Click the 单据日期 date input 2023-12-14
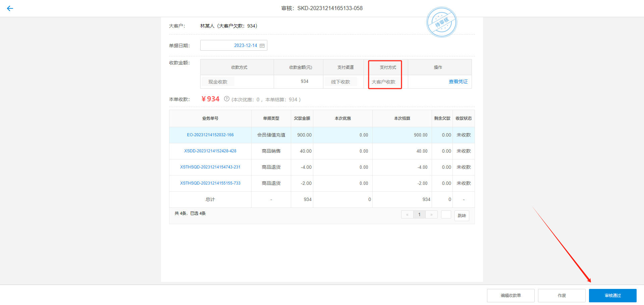Image resolution: width=644 pixels, height=305 pixels. [234, 45]
